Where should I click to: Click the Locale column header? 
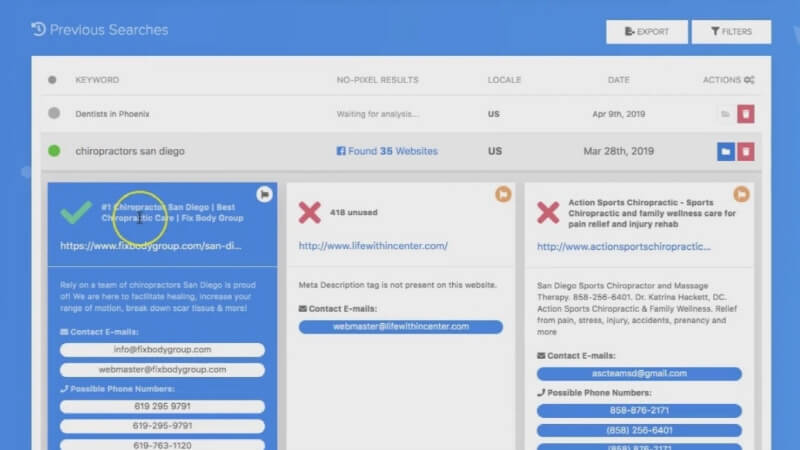[x=504, y=80]
